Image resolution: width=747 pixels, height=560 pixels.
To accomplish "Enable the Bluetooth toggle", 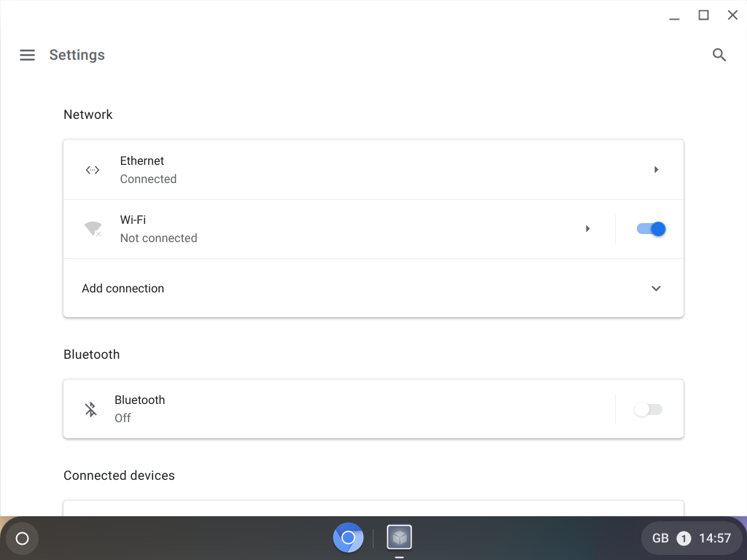I will pyautogui.click(x=648, y=410).
